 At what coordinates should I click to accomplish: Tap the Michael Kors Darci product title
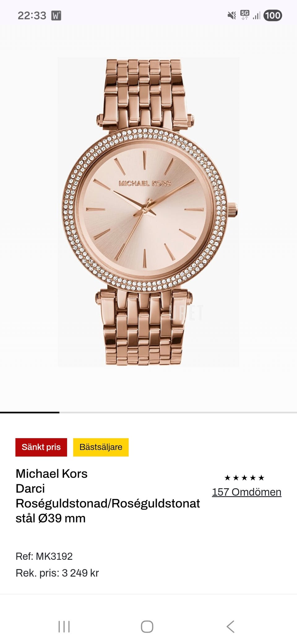(x=108, y=496)
